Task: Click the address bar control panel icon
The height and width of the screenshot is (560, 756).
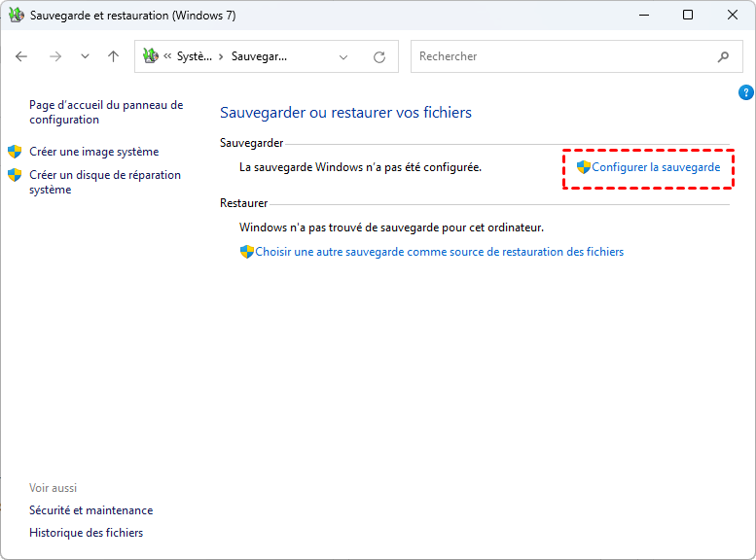Action: (x=151, y=56)
